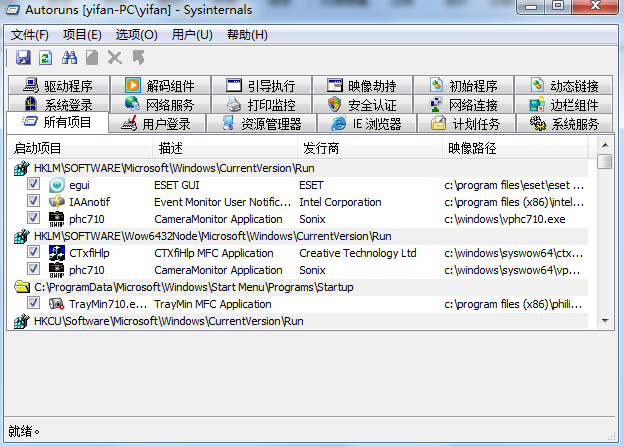Switch to the 计划任务 tab

[466, 124]
